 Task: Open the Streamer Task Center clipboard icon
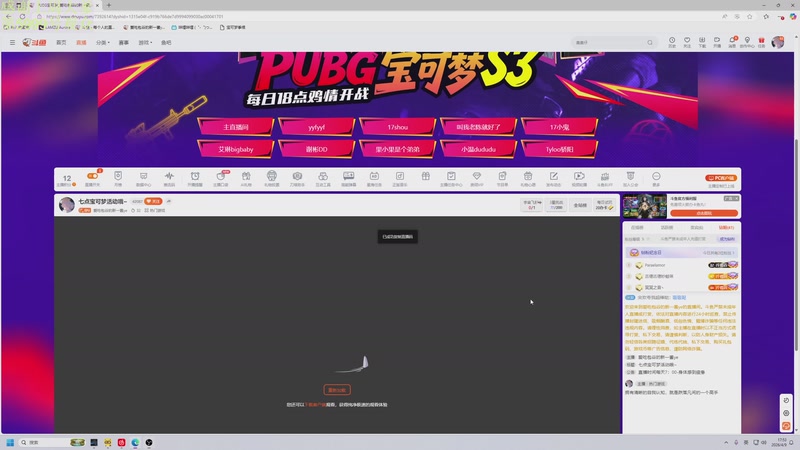(451, 178)
